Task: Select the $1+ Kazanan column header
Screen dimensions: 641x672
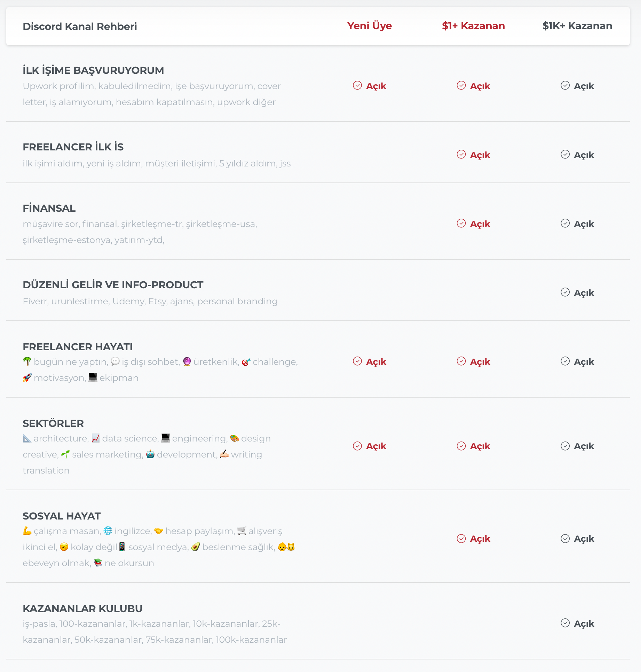Action: click(473, 26)
